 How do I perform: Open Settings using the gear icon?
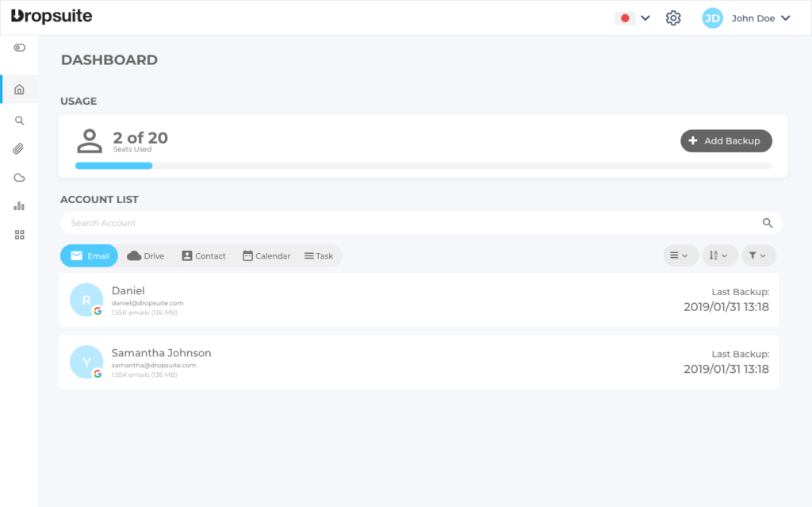tap(673, 17)
